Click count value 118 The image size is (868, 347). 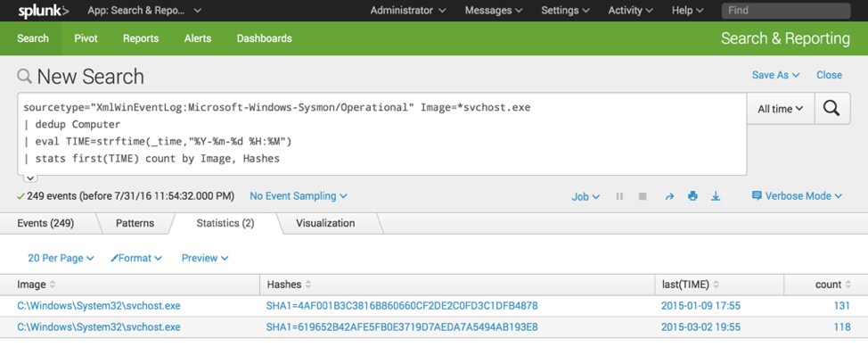[842, 327]
